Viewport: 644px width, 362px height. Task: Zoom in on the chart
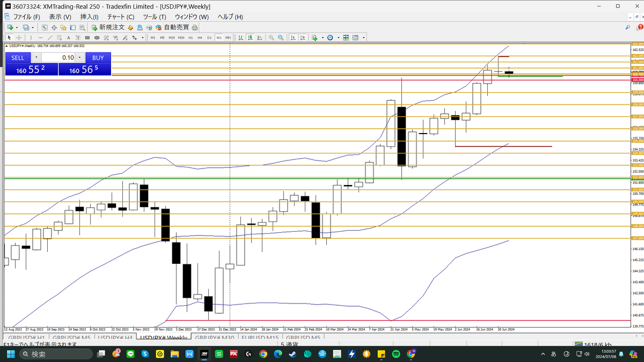[272, 38]
